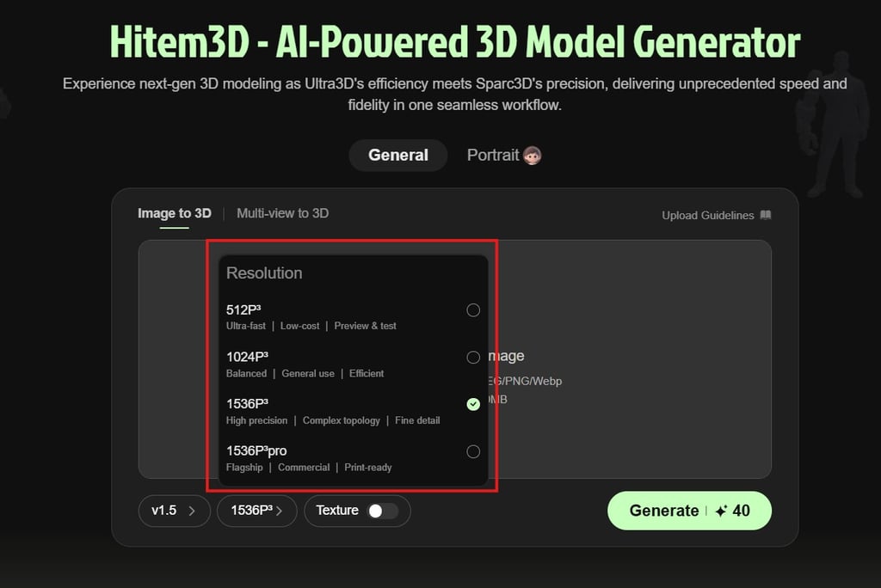The height and width of the screenshot is (588, 881).
Task: Click the sparkle credits icon on Generate
Action: [721, 511]
